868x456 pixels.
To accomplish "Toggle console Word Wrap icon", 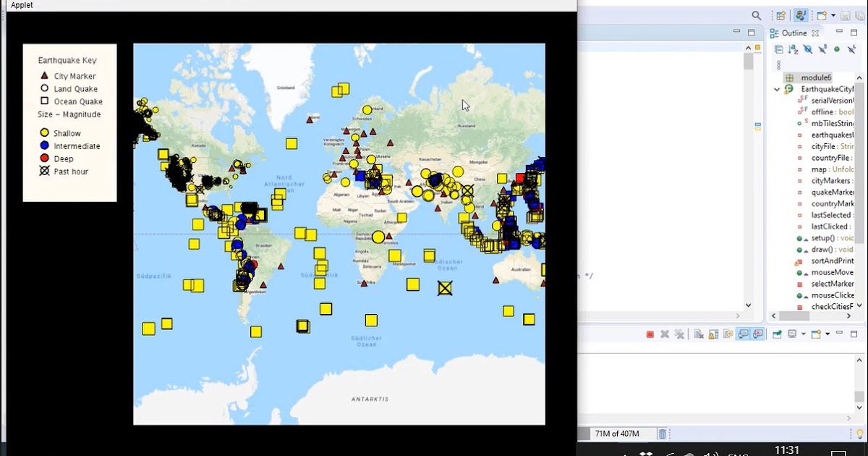I will [x=728, y=334].
